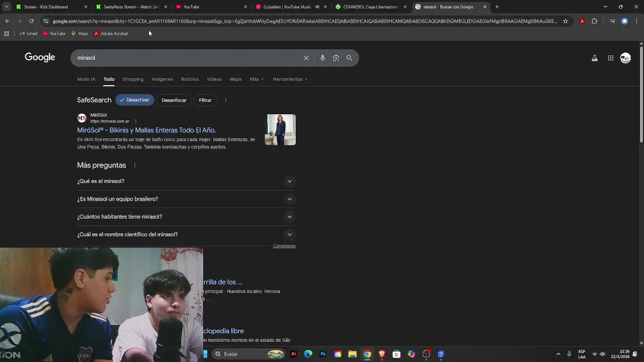
Task: Switch to SantyPasss Stream browser tab
Action: [131, 7]
